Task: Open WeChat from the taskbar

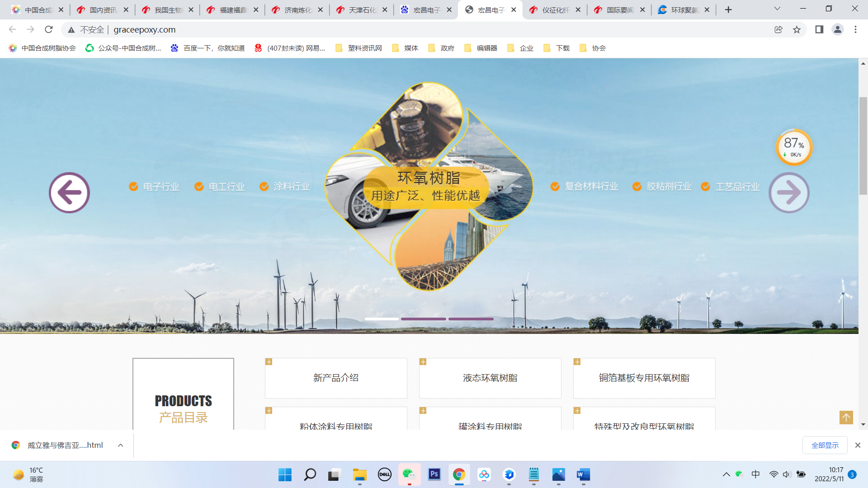Action: [409, 475]
